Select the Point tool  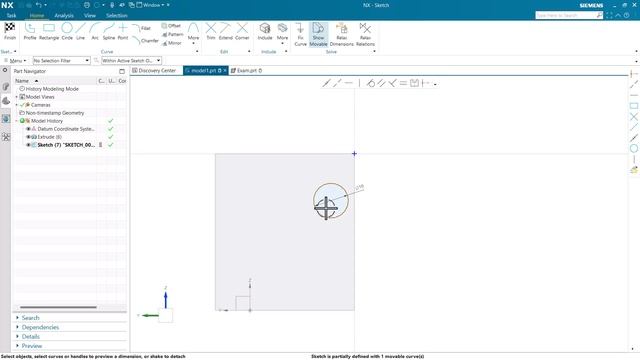pos(123,31)
